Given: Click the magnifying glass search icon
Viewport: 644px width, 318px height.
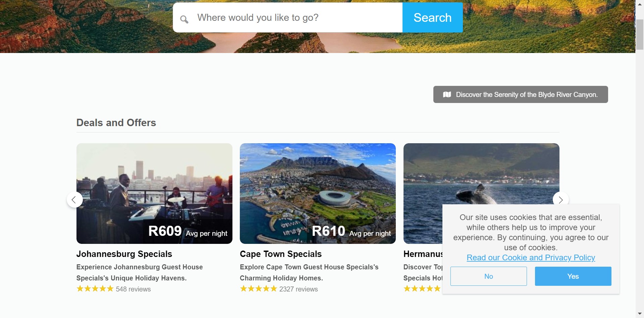Looking at the screenshot, I should [x=184, y=19].
